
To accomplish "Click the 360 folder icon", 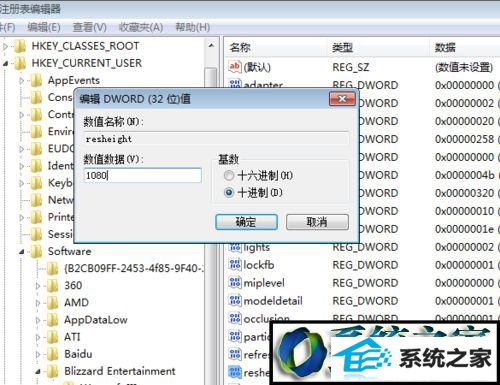I will [x=52, y=285].
